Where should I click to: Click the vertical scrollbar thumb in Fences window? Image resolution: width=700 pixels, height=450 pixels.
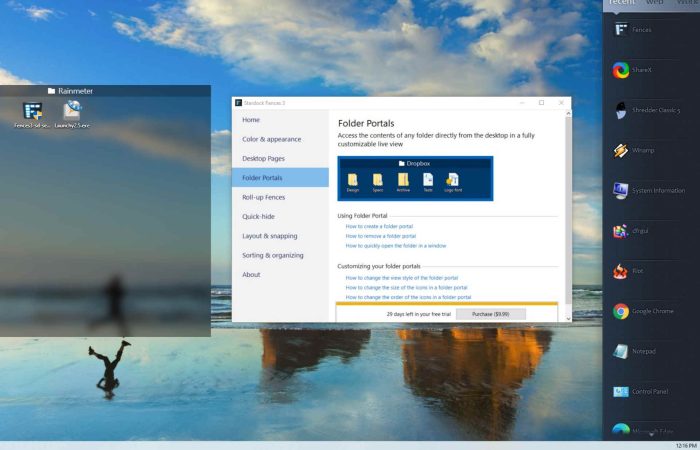[x=568, y=211]
